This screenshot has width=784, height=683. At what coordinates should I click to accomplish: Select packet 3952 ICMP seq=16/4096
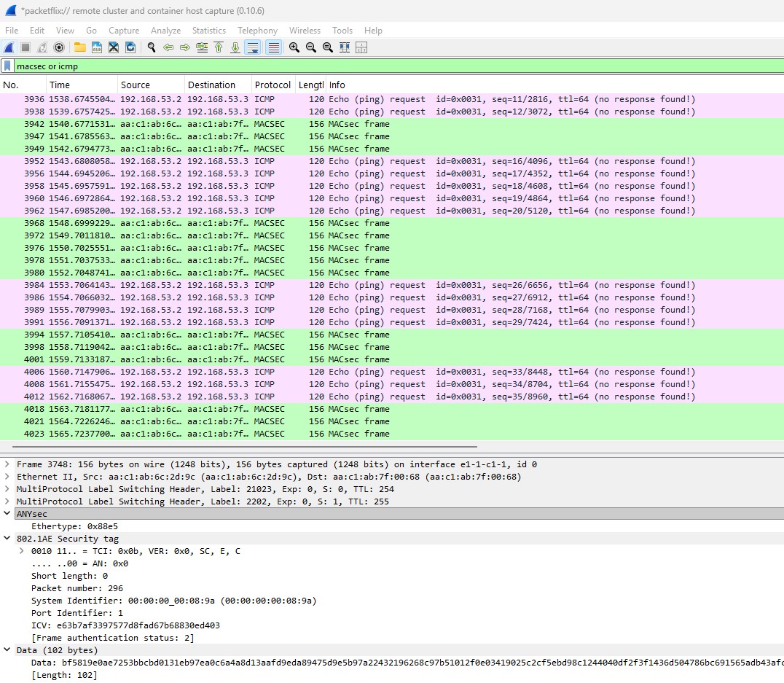tap(392, 161)
